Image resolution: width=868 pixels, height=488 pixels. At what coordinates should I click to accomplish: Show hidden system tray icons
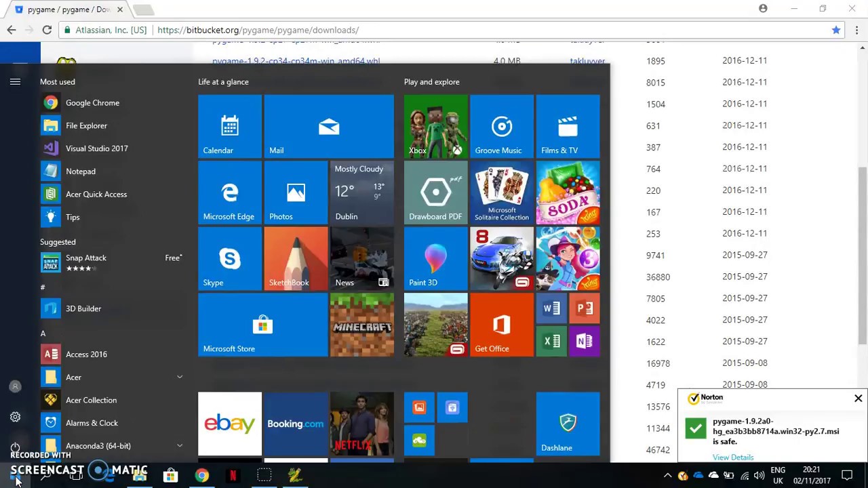[x=667, y=475]
